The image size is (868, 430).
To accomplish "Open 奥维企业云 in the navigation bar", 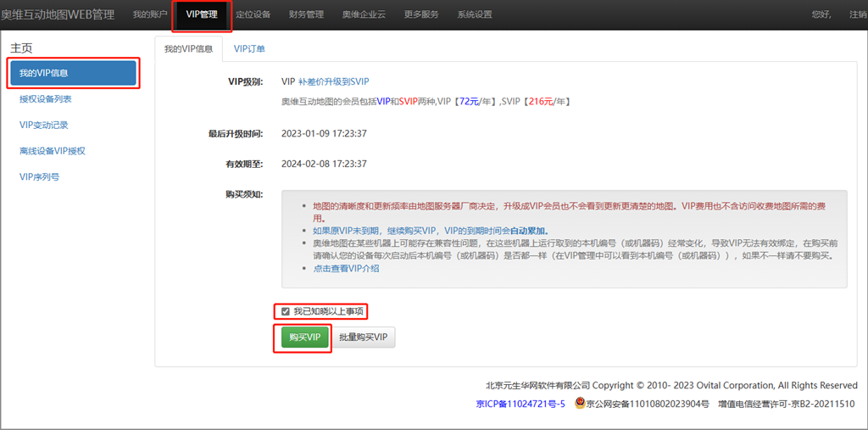I will coord(365,14).
